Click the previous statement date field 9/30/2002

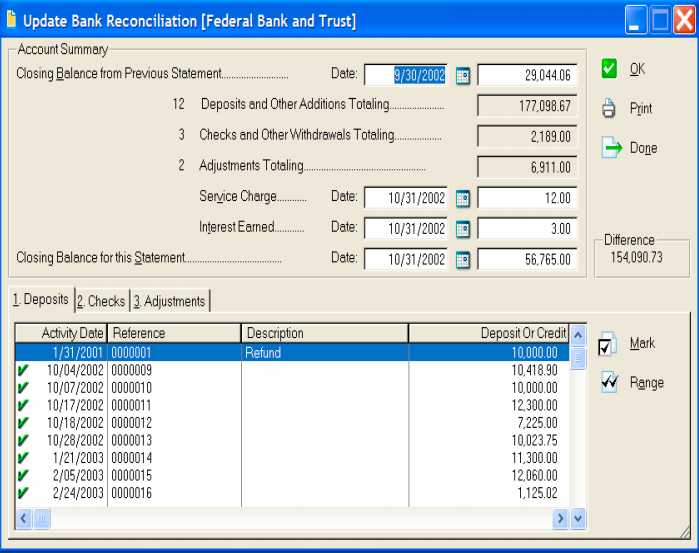(406, 75)
